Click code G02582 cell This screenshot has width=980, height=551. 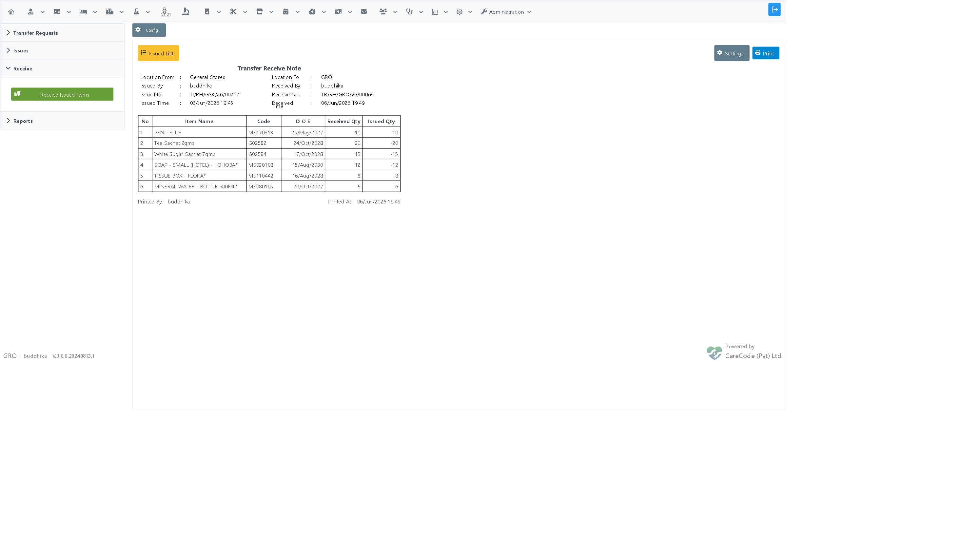263,143
